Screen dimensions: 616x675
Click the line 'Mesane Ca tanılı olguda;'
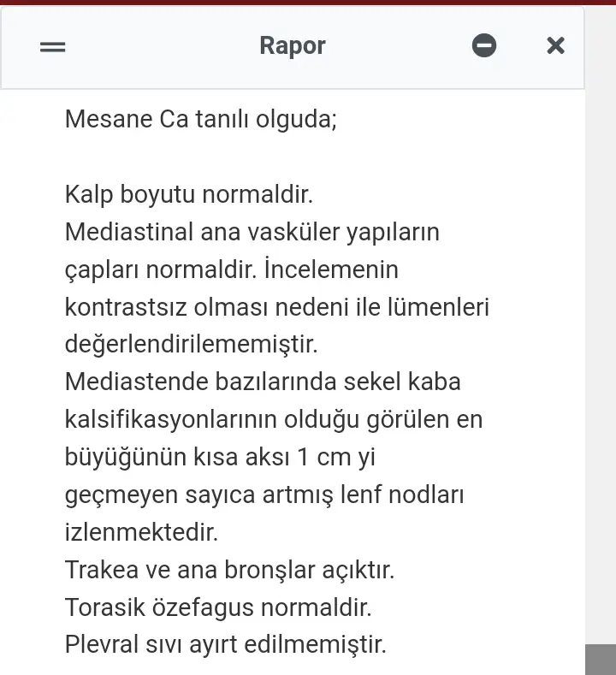[201, 119]
